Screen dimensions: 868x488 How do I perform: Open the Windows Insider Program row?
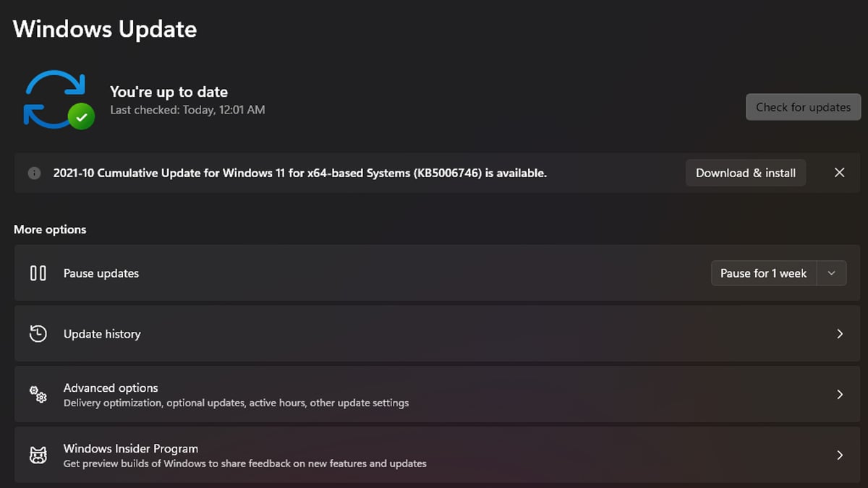pyautogui.click(x=434, y=455)
